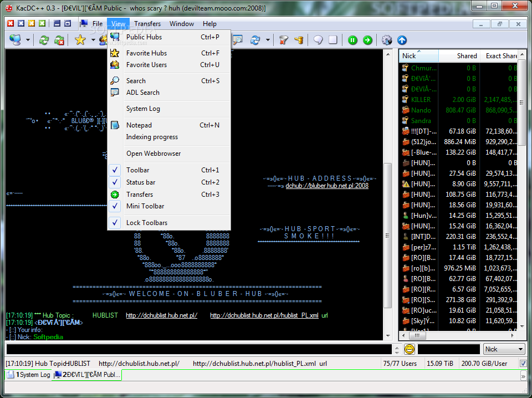Sort by Exact Shared column header
Viewport: 532px width, 398px height.
499,55
